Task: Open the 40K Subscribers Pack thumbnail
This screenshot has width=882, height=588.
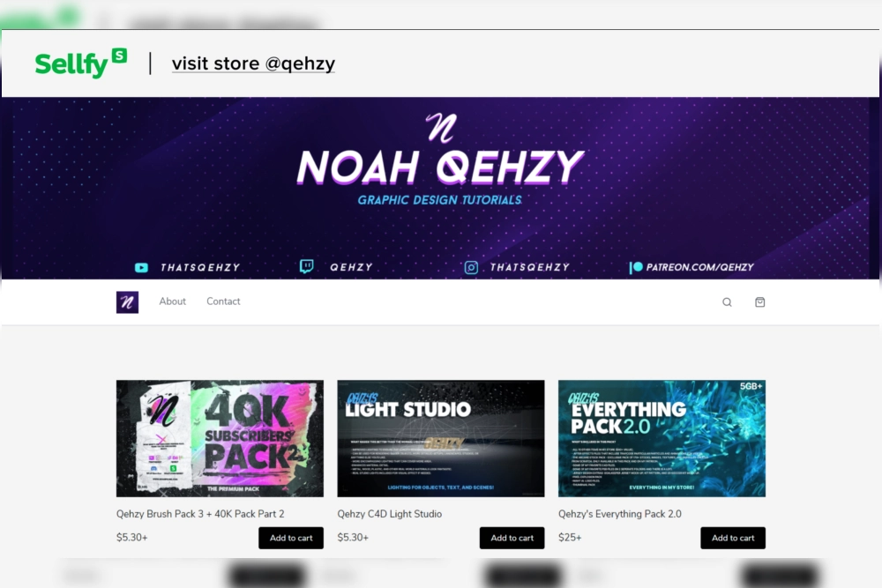Action: pos(220,438)
